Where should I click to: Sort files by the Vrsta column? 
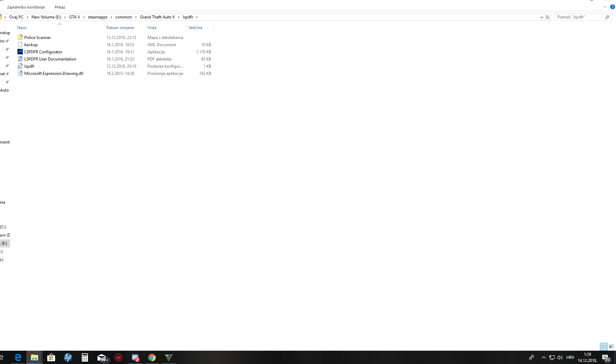pos(166,28)
